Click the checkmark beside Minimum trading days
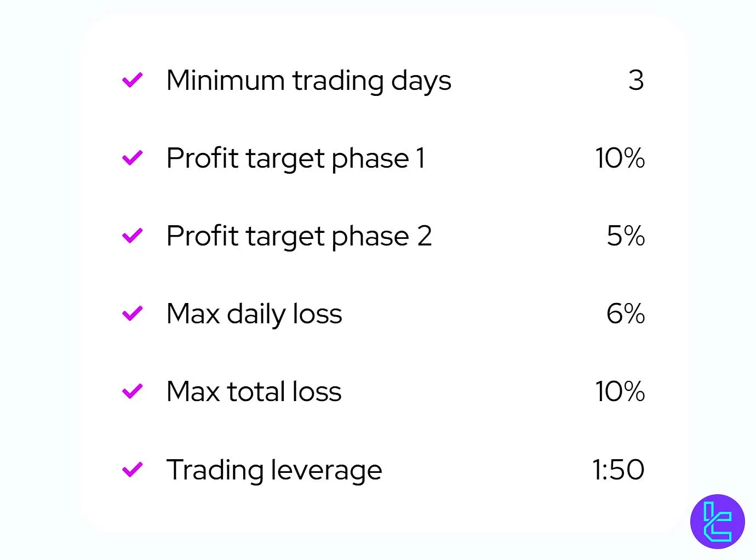Screen dimensions: 756x560 coord(132,80)
